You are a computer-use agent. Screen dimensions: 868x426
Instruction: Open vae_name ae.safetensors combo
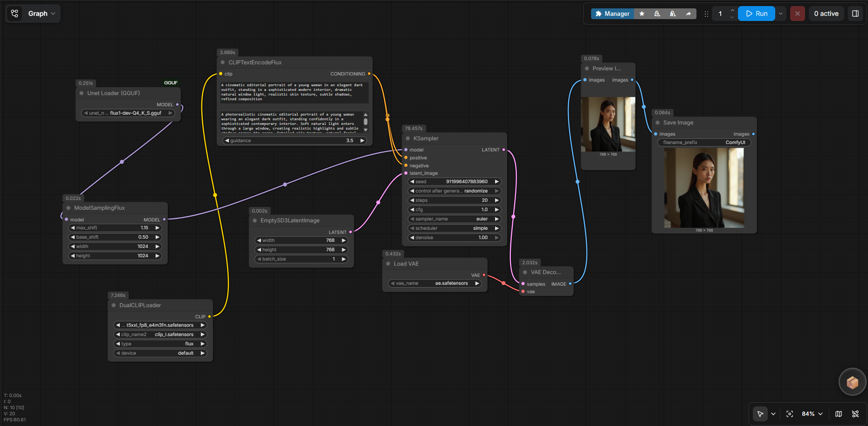pos(435,283)
